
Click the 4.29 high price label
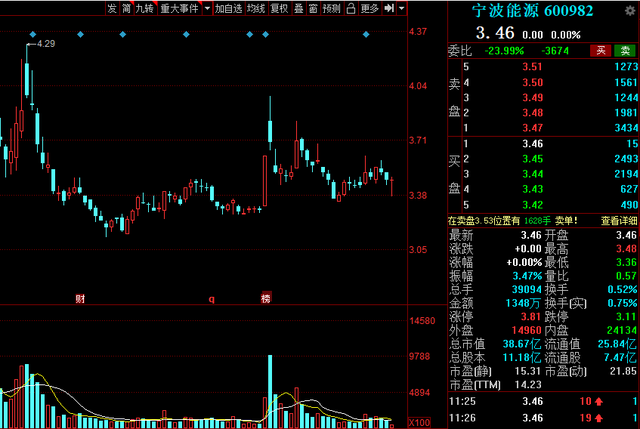tap(46, 44)
